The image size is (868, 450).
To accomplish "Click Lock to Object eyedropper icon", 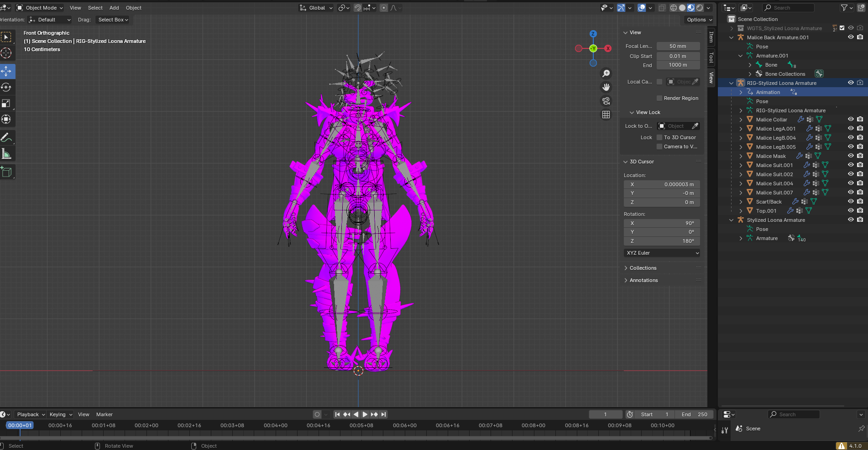I will tap(695, 126).
